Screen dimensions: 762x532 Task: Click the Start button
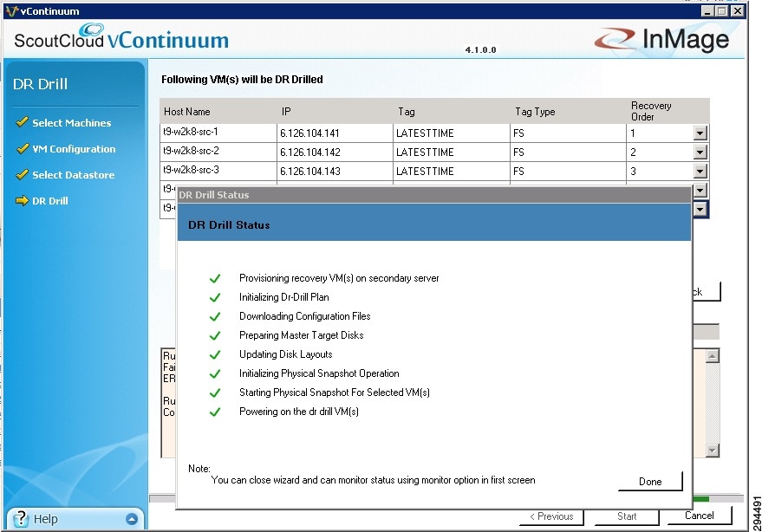tap(627, 516)
